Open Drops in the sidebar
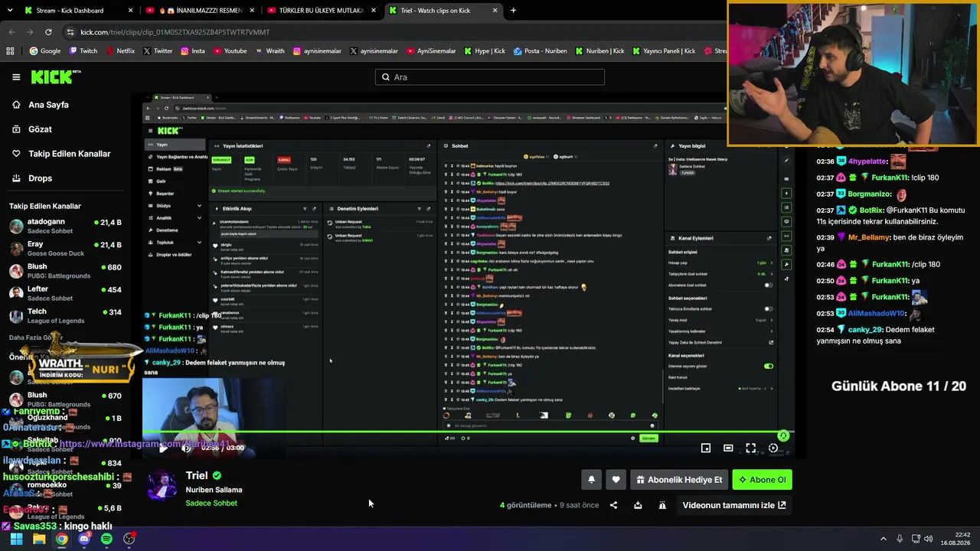980x551 pixels. pos(40,178)
